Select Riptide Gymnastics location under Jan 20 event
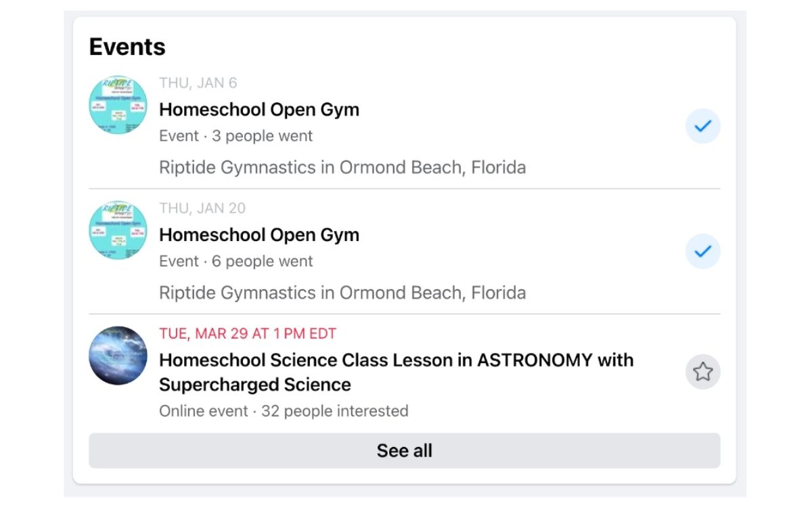 coord(342,293)
